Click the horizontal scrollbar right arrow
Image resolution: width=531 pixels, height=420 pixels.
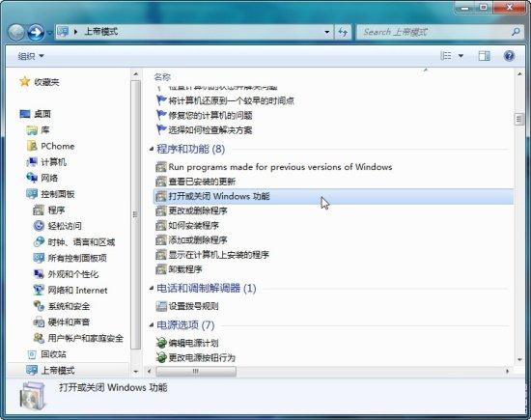(507, 371)
